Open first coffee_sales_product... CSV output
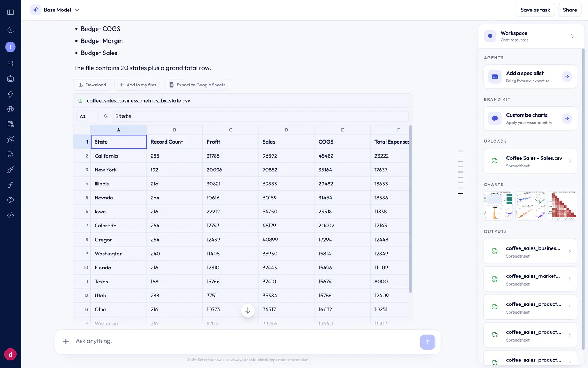This screenshot has height=368, width=588. 530,307
